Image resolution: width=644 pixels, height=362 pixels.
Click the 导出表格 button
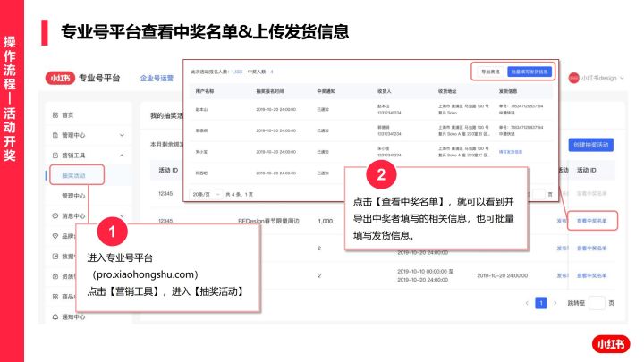pos(490,72)
